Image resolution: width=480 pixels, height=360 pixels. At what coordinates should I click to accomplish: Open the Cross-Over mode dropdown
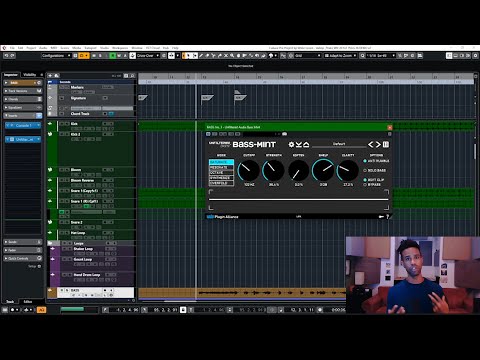(148, 56)
